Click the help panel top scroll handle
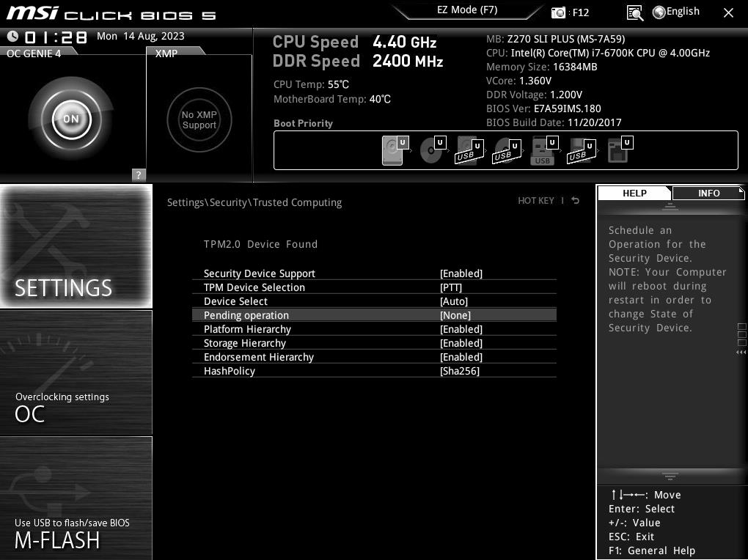 670,207
